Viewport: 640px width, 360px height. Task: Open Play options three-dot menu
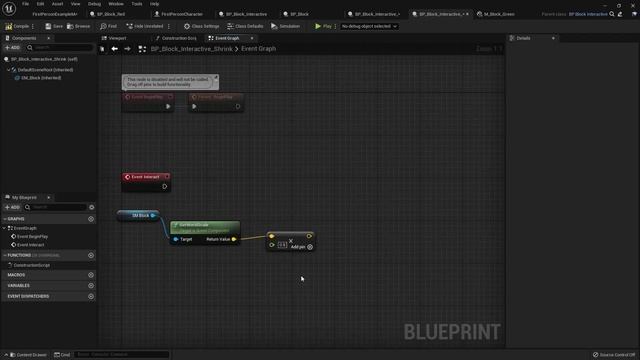pos(336,26)
